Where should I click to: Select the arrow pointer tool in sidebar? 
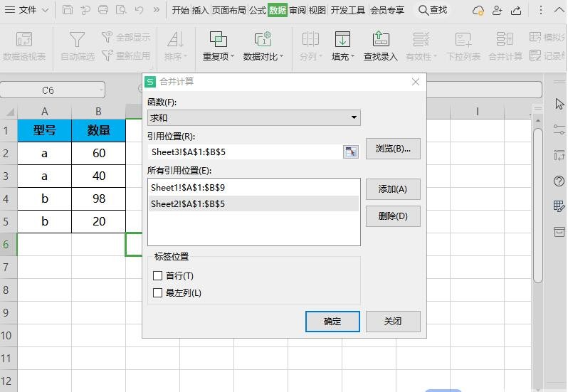tap(559, 105)
